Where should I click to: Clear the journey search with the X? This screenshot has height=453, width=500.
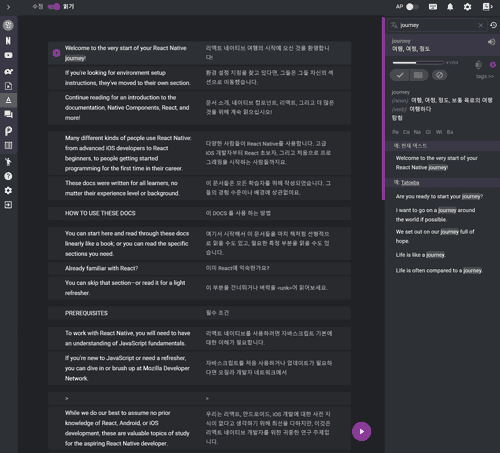(480, 25)
